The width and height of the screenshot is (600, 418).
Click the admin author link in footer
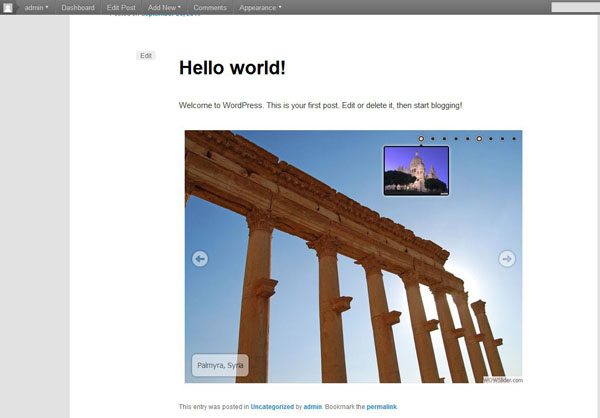pyautogui.click(x=313, y=407)
